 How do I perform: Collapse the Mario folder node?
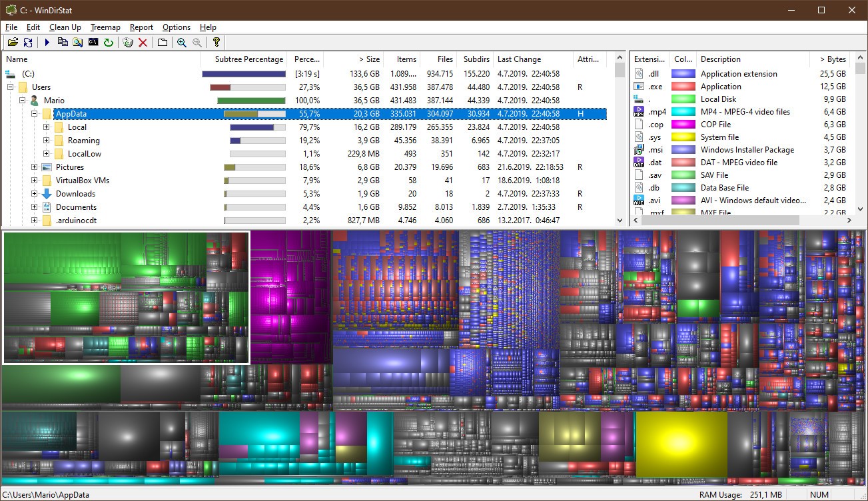point(22,101)
